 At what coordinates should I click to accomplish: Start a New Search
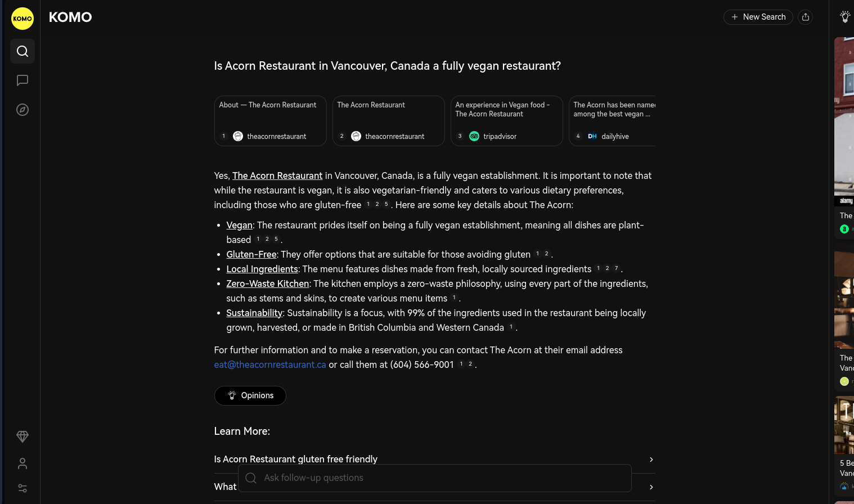758,17
